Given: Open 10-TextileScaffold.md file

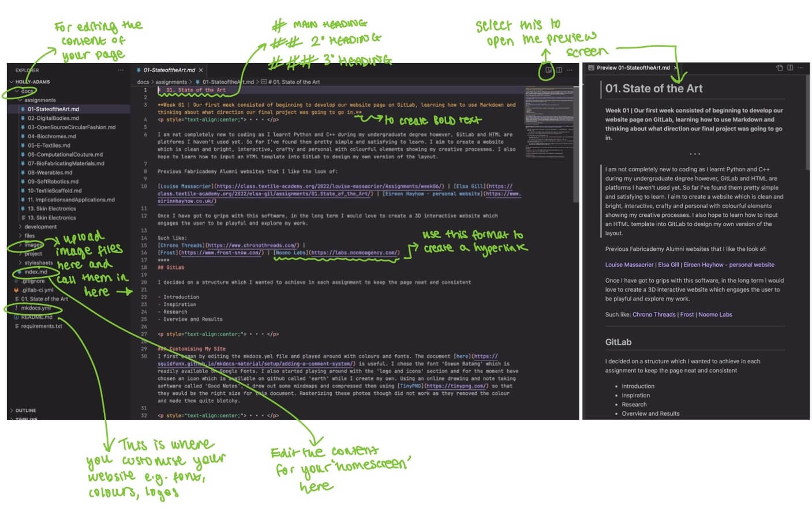Looking at the screenshot, I should 54,190.
